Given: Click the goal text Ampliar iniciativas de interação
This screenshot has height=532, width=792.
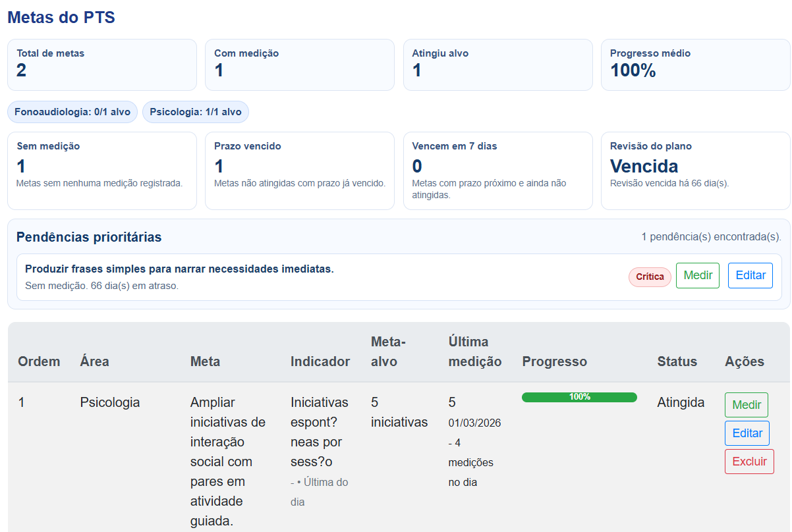Looking at the screenshot, I should pyautogui.click(x=228, y=461).
